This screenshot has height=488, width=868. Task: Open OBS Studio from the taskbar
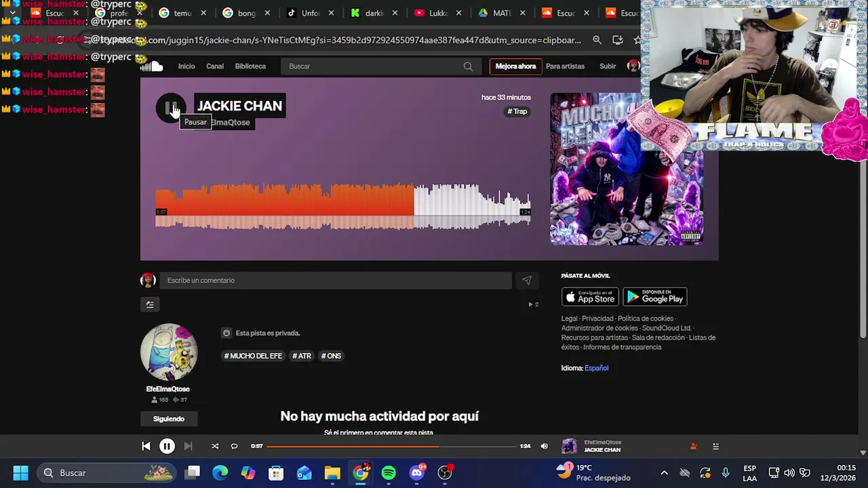[445, 472]
